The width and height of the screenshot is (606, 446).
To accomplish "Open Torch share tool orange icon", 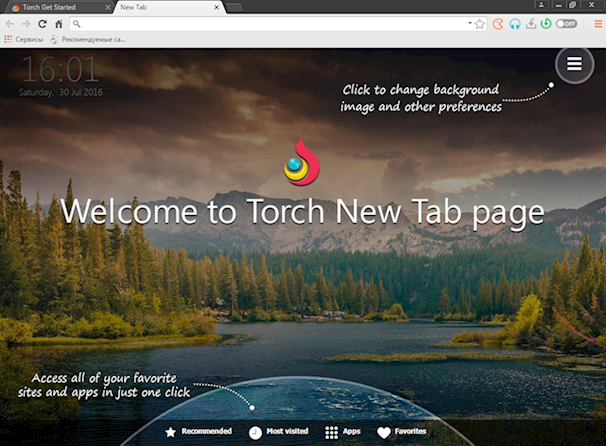I will [498, 24].
